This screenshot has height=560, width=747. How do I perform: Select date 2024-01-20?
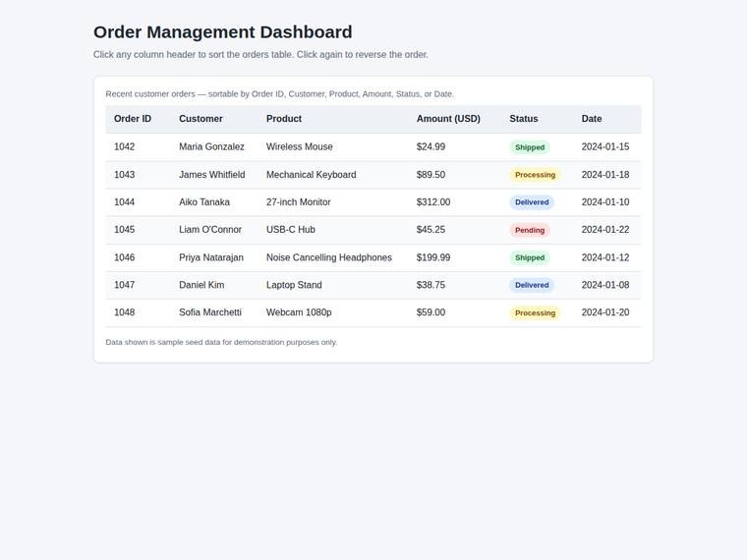click(605, 312)
